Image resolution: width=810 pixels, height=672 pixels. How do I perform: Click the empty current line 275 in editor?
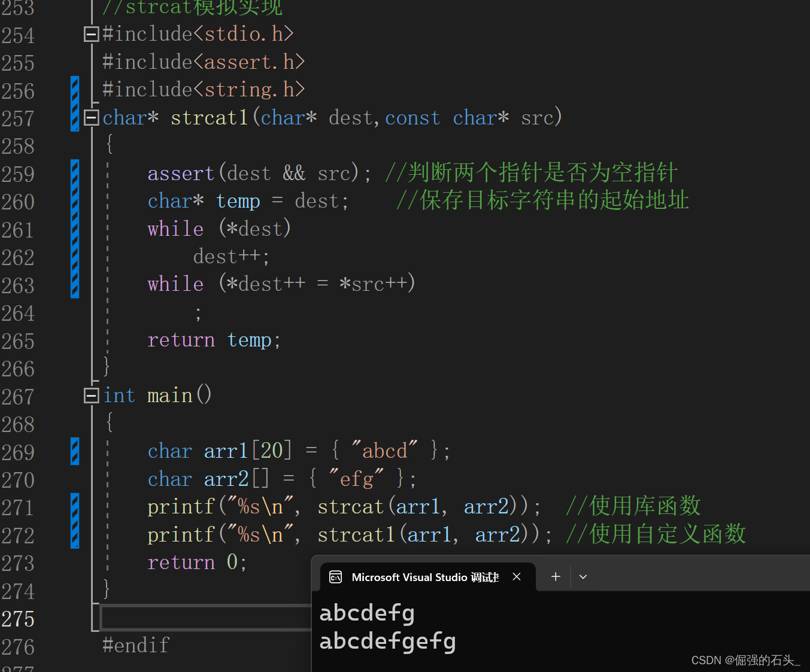tap(207, 618)
